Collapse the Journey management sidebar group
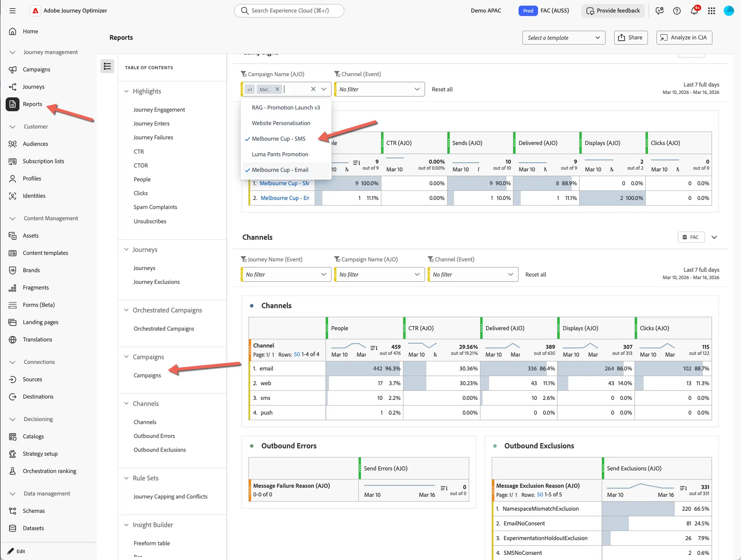This screenshot has height=560, width=741. coord(13,52)
